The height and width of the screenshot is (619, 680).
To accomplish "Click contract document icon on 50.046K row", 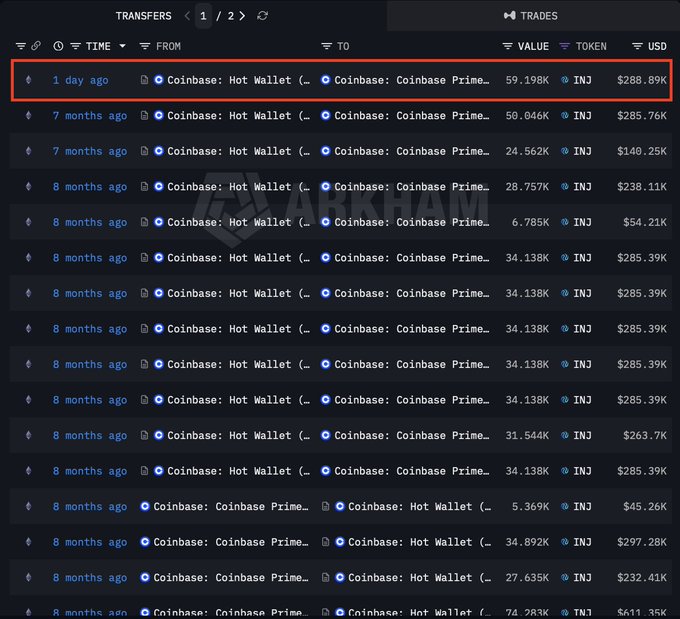I will [144, 115].
